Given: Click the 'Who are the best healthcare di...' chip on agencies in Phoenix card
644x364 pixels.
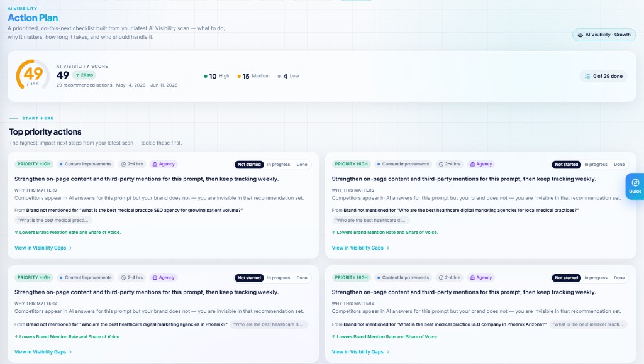Looking at the screenshot, I should (269, 324).
